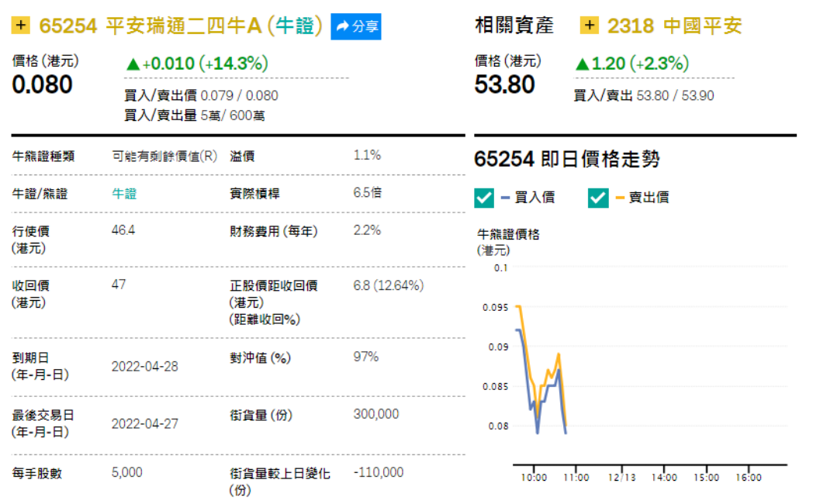Select the 0.080 price value
The image size is (813, 504).
pos(42,85)
